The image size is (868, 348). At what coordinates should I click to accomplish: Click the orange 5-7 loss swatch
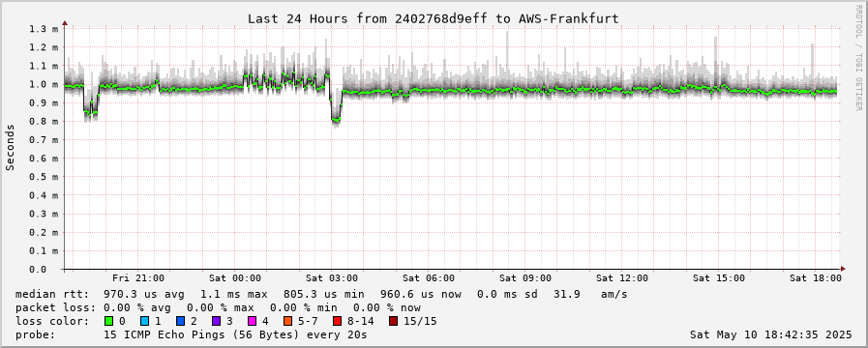pos(286,321)
